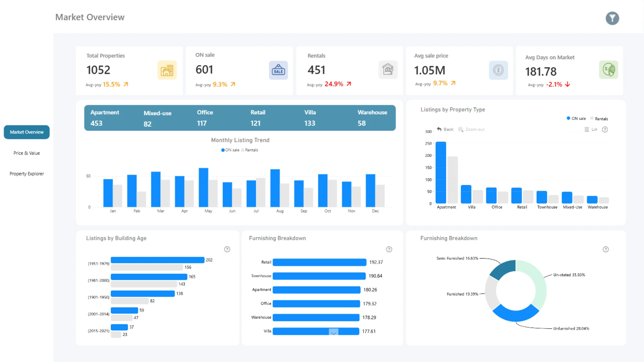
Task: Click the Rentals house icon
Action: 388,70
